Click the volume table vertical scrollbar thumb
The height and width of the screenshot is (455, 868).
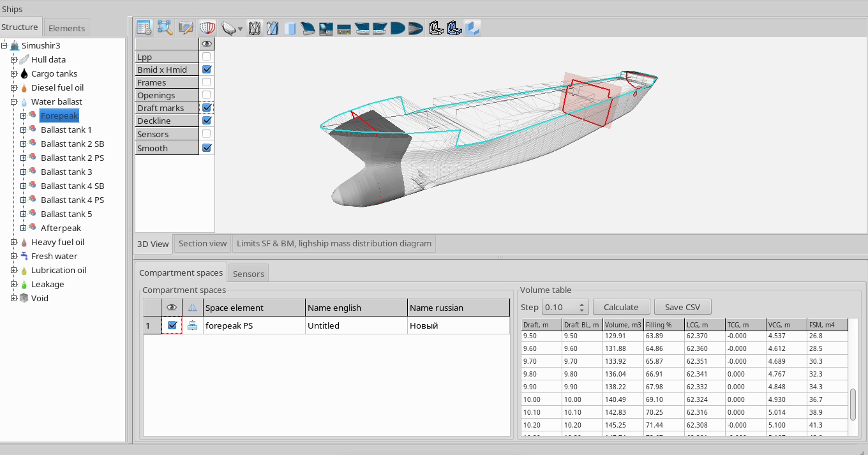[x=853, y=404]
